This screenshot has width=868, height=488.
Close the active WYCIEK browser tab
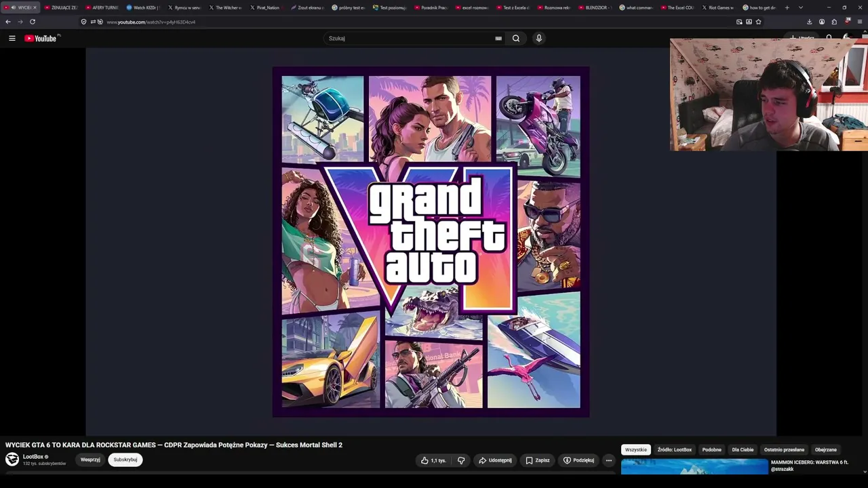pos(35,7)
